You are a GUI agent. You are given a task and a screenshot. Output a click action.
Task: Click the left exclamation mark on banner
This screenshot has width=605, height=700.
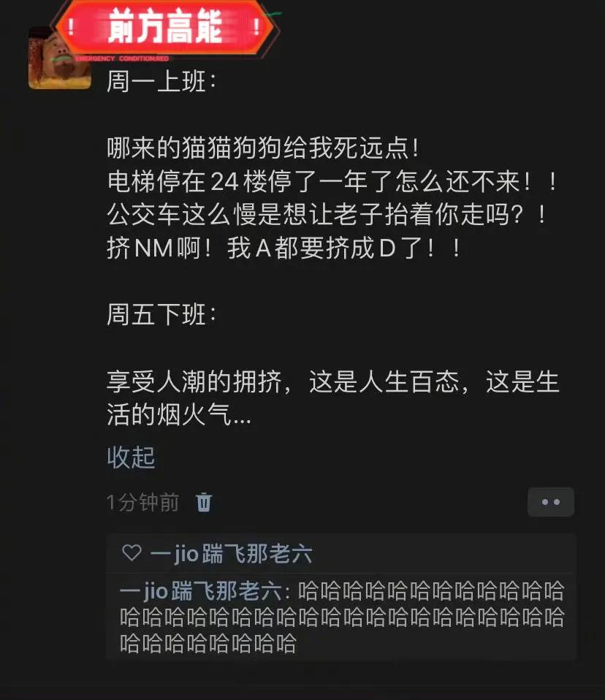click(x=71, y=27)
